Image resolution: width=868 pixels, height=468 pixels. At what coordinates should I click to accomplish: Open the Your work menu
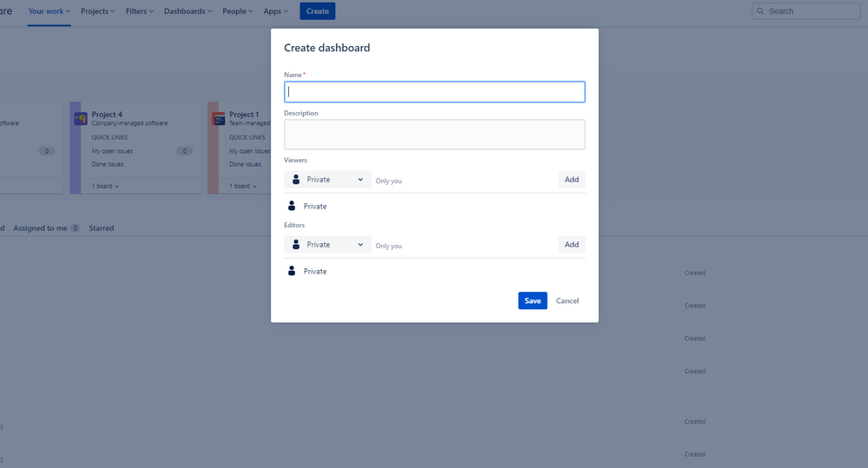[49, 11]
